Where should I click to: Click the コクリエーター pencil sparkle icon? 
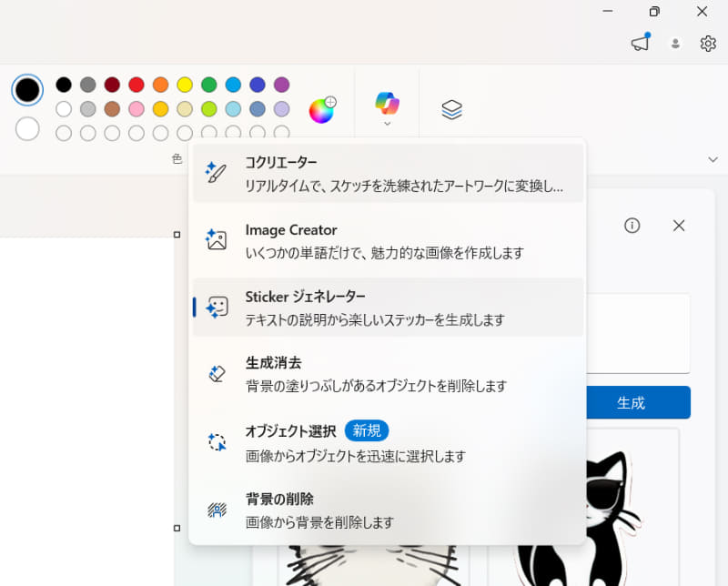[216, 172]
